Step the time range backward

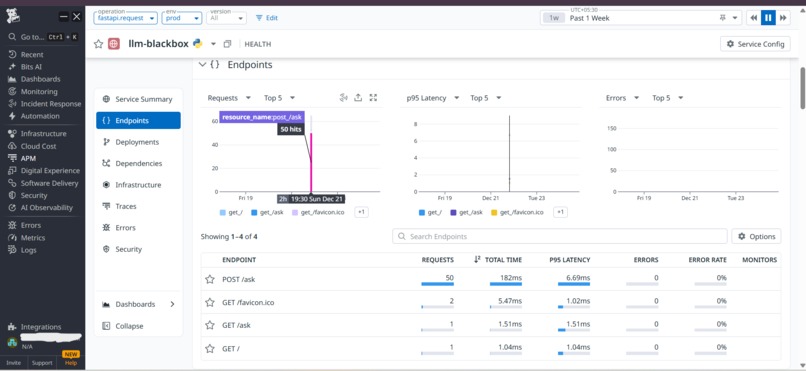pyautogui.click(x=754, y=18)
